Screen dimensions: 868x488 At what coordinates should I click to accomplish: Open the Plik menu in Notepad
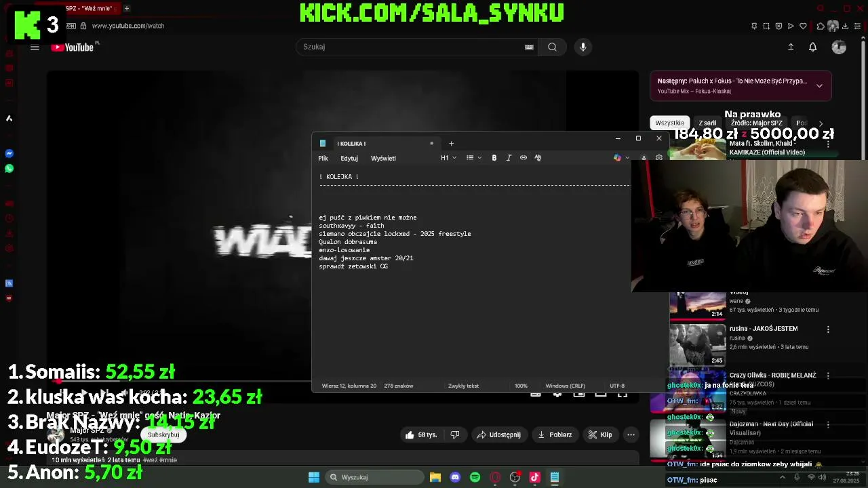(323, 158)
